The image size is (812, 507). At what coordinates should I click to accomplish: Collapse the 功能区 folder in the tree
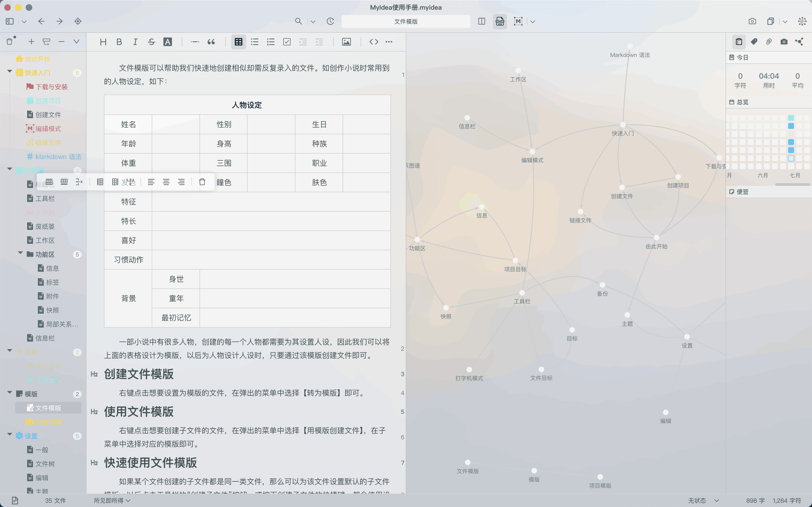20,253
